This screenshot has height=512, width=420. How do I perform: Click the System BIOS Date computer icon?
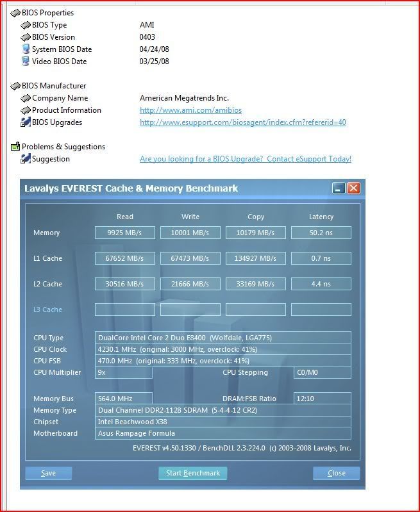pyautogui.click(x=26, y=49)
